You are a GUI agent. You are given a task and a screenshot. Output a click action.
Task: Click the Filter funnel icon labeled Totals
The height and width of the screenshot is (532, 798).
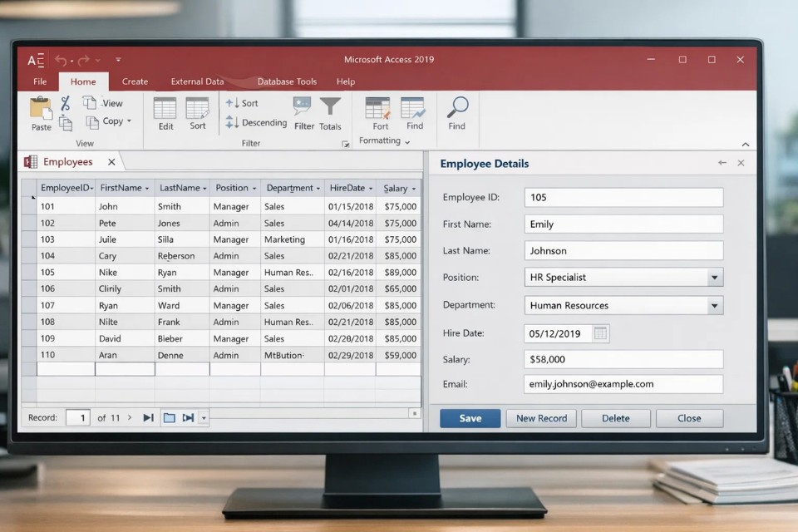[x=330, y=108]
